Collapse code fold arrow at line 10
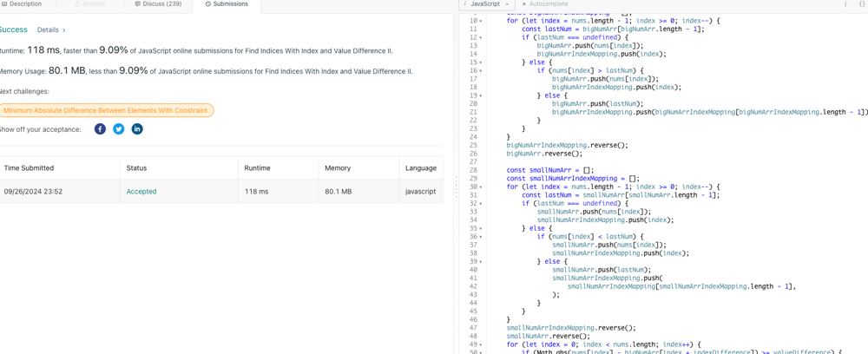Viewport: 868px width, 354px height. tap(481, 21)
